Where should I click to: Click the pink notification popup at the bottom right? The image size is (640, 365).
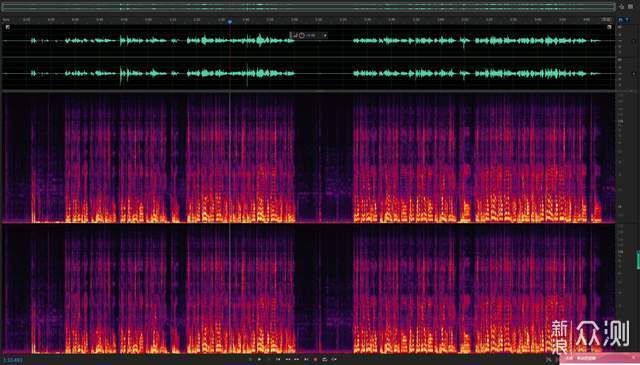coord(599,359)
